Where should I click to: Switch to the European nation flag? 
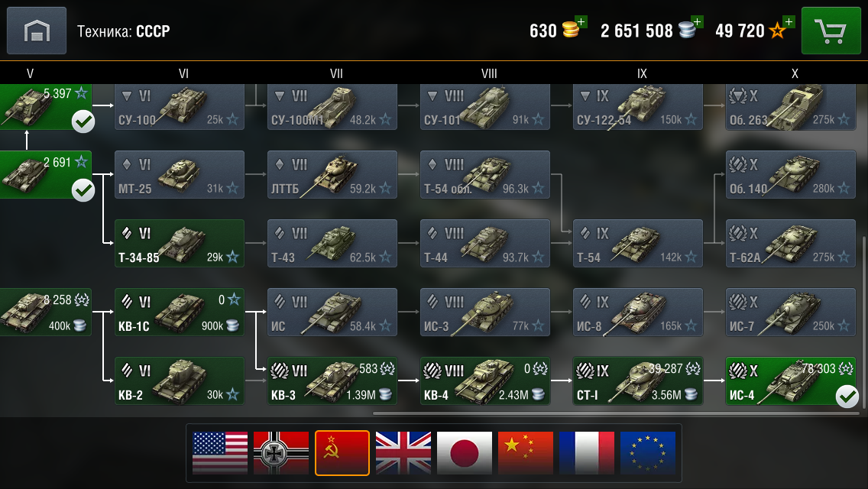pyautogui.click(x=648, y=452)
